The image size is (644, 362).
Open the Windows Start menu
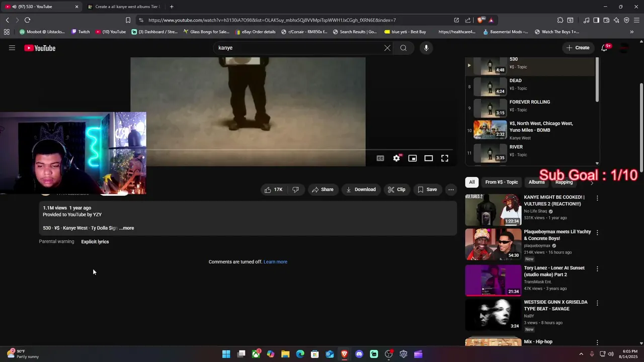[226, 354]
